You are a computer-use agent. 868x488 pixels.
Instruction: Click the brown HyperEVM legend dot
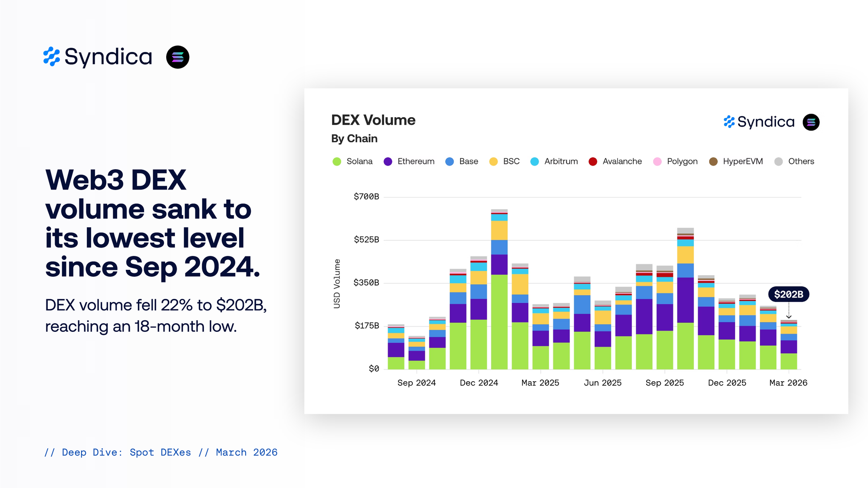(713, 162)
